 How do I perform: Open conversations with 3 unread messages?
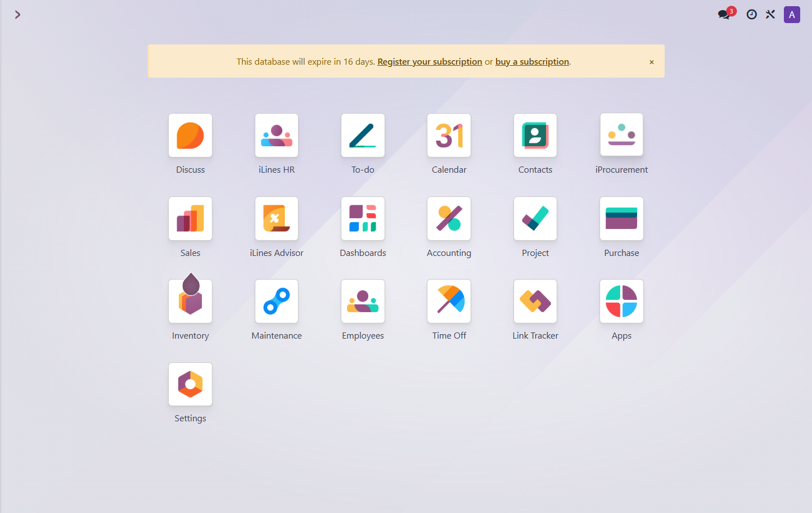[726, 14]
